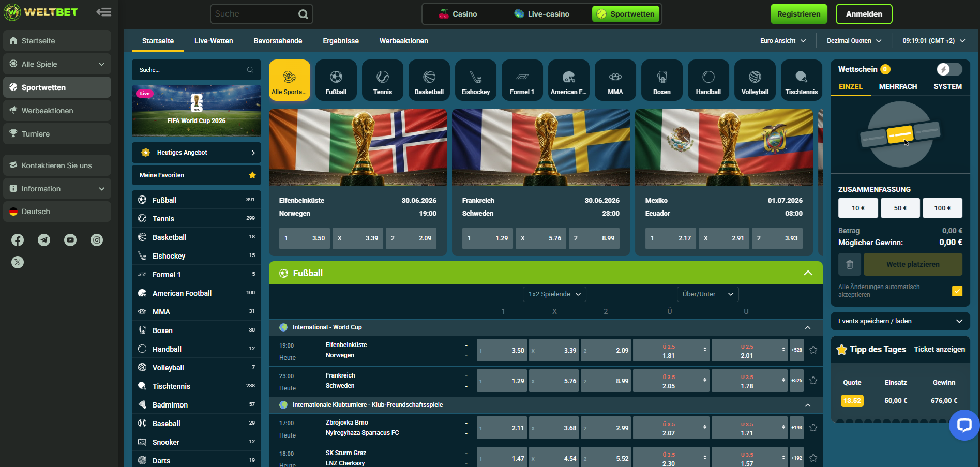The image size is (980, 467).
Task: Collapse the left sidebar menu icon
Action: pos(104,12)
